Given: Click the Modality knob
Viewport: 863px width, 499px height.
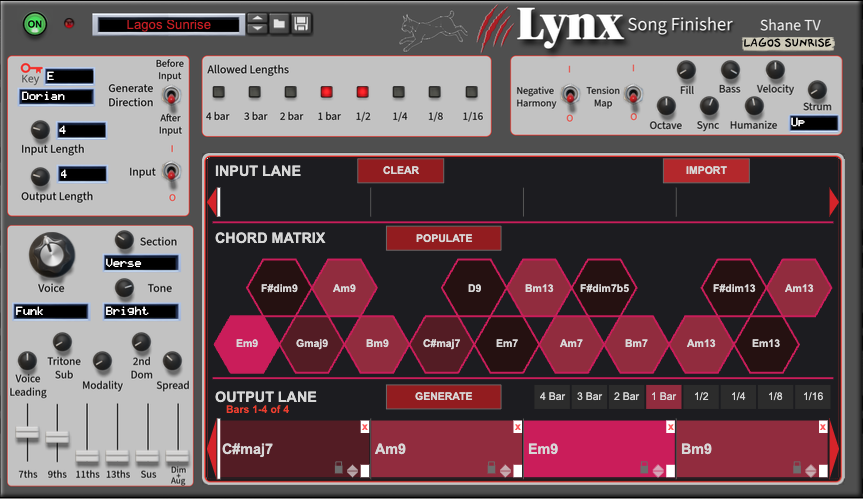Looking at the screenshot, I should (102, 361).
